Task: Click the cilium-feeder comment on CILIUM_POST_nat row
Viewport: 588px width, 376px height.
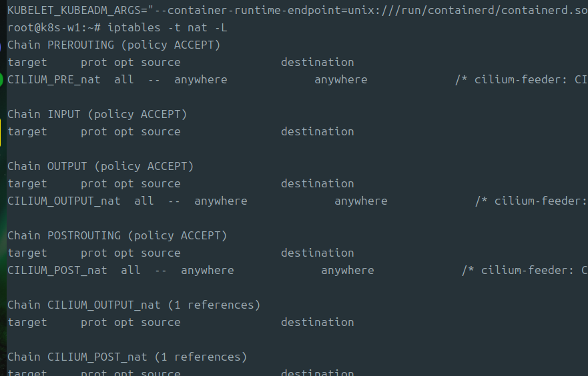Action: tap(525, 271)
